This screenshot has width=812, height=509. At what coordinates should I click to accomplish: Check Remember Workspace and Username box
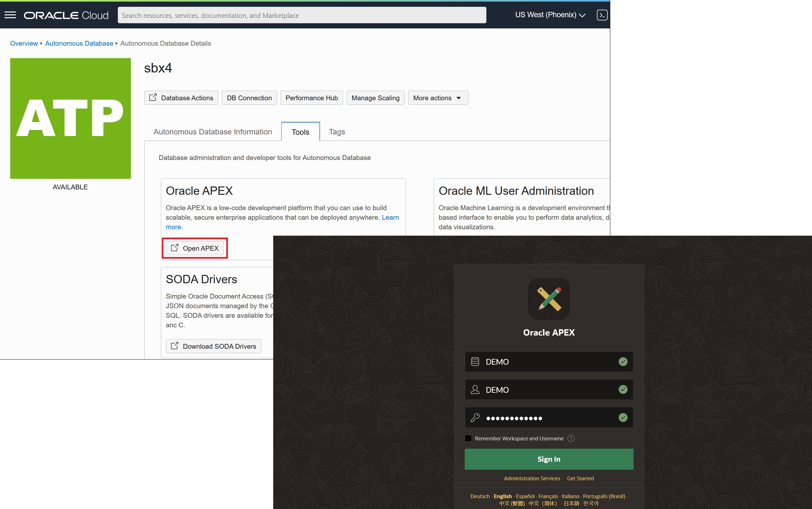tap(468, 438)
